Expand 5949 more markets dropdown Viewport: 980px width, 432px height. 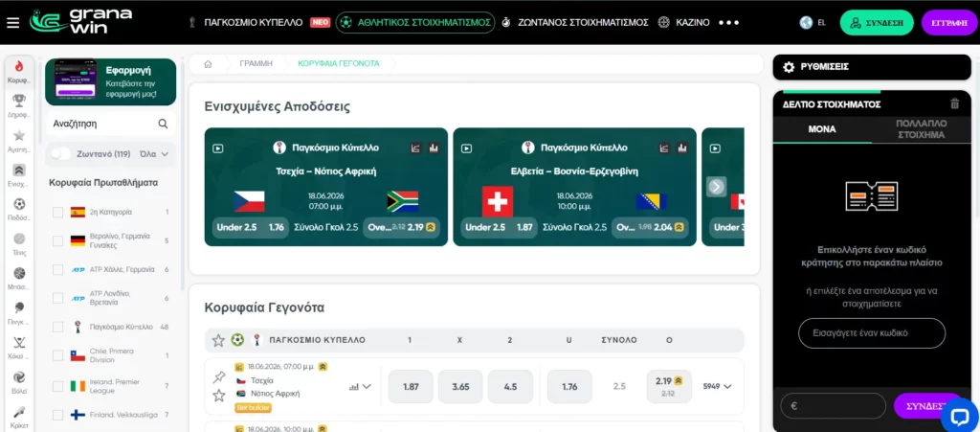pyautogui.click(x=717, y=386)
